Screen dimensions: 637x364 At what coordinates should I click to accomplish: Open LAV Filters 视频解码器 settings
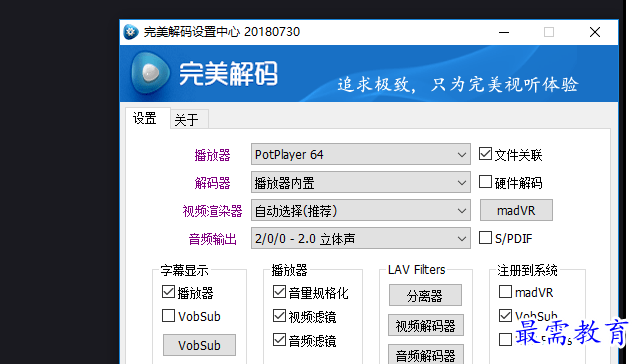click(425, 325)
